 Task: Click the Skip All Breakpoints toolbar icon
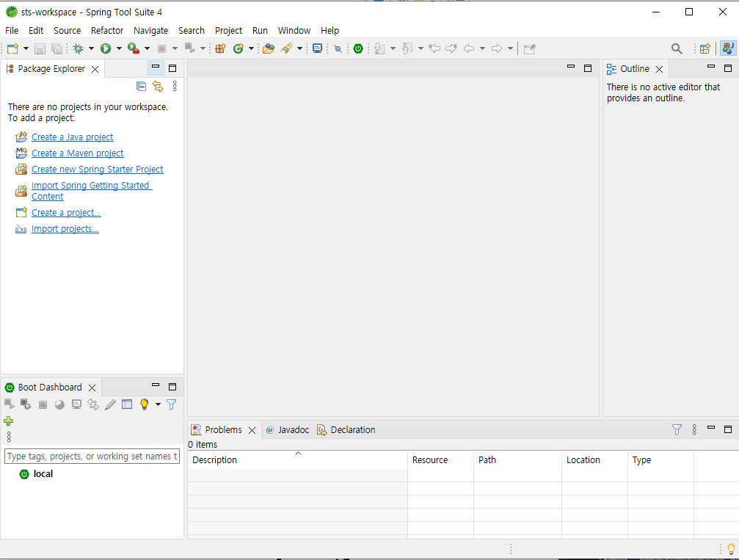coord(338,48)
